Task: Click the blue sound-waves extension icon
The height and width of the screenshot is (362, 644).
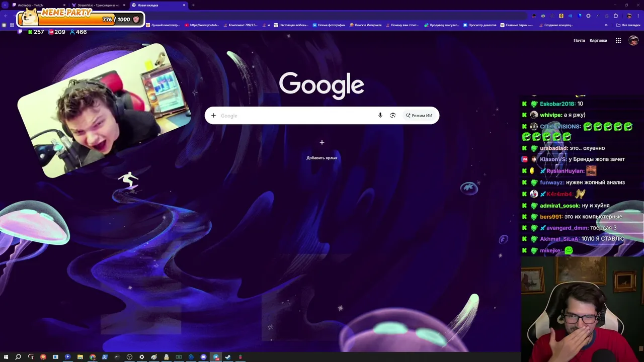Action: (570, 16)
